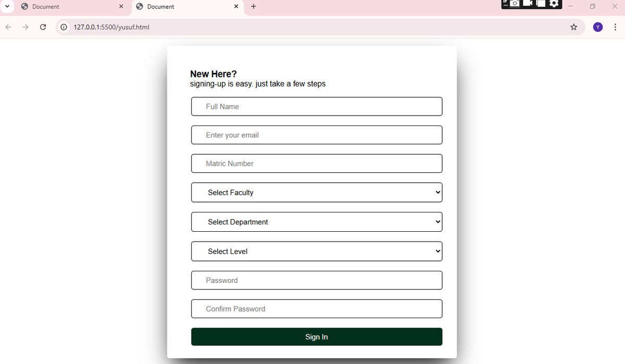The image size is (625, 364).
Task: Open Chrome's three-dot menu
Action: click(x=615, y=27)
